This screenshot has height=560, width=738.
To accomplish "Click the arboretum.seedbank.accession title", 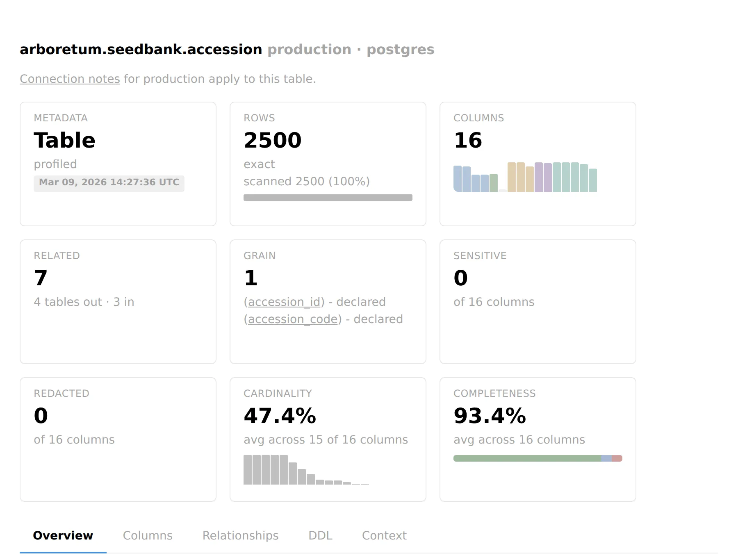I will [141, 49].
